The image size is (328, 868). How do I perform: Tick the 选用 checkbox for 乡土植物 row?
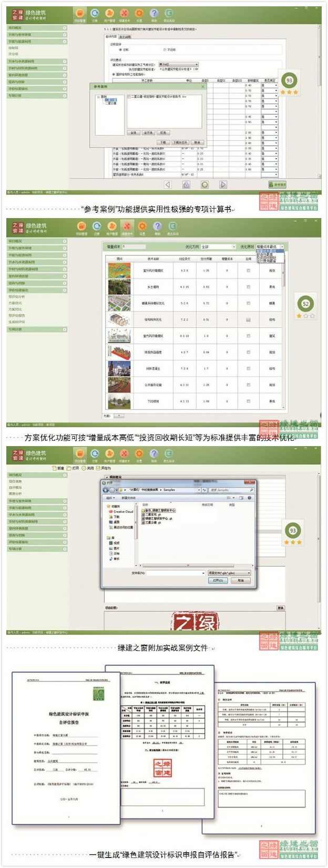(248, 287)
